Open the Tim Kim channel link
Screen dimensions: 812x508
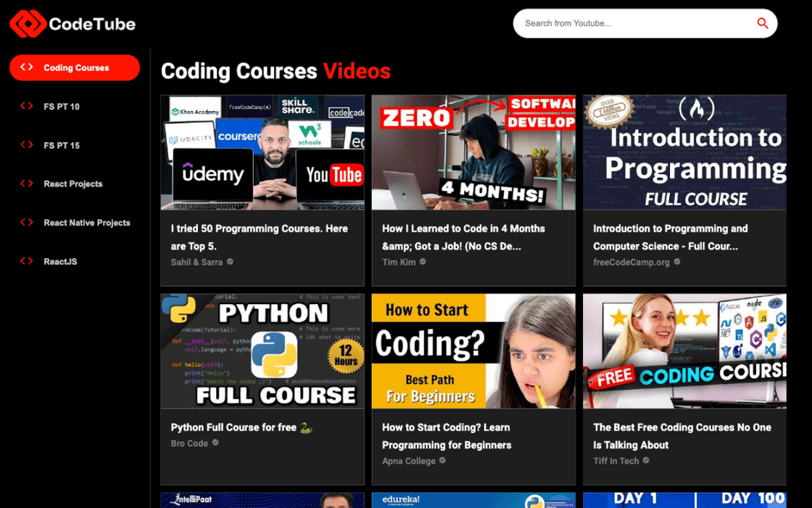point(399,262)
